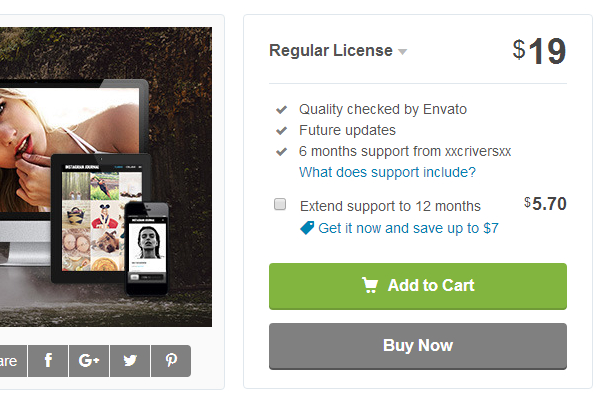The width and height of the screenshot is (606, 404).
Task: Enable Extend support to 12 months checkbox
Action: coord(280,204)
